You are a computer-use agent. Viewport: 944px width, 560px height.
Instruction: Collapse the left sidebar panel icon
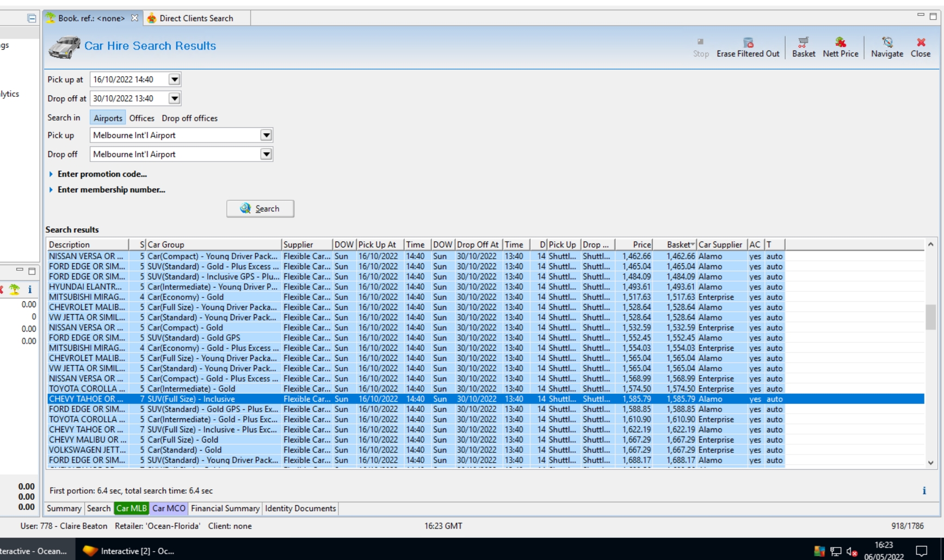click(x=32, y=18)
